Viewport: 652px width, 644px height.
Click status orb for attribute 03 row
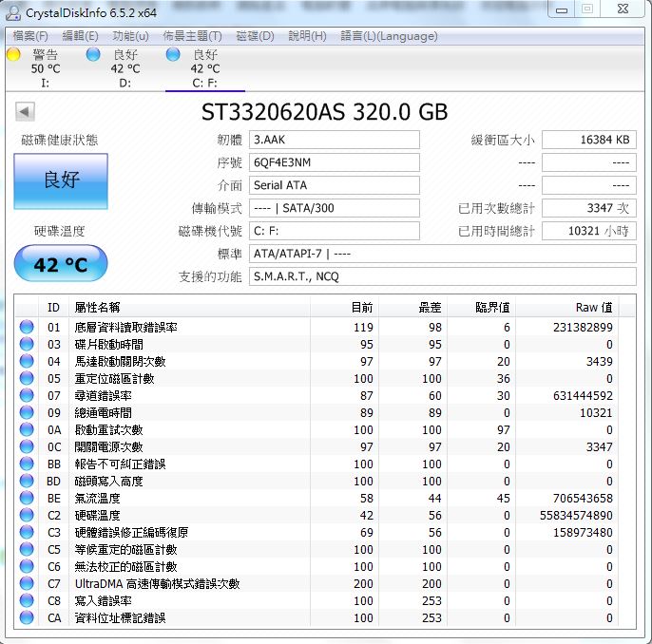27,344
